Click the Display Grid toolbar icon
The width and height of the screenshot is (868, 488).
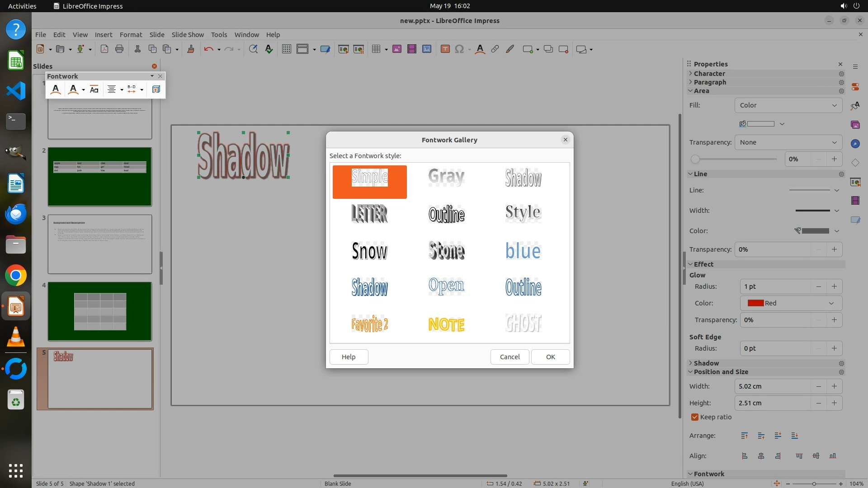[x=286, y=49]
